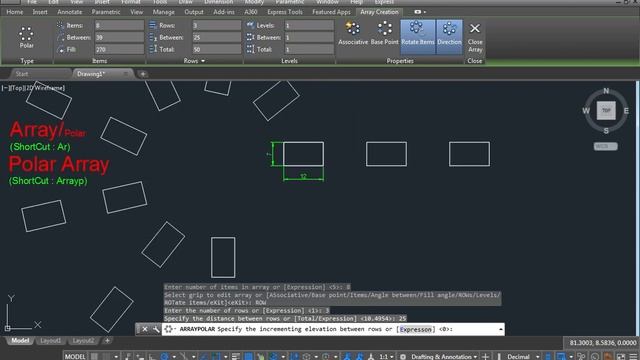Open command line customize wrench
Screen dimensions: 640x360
(x=156, y=329)
